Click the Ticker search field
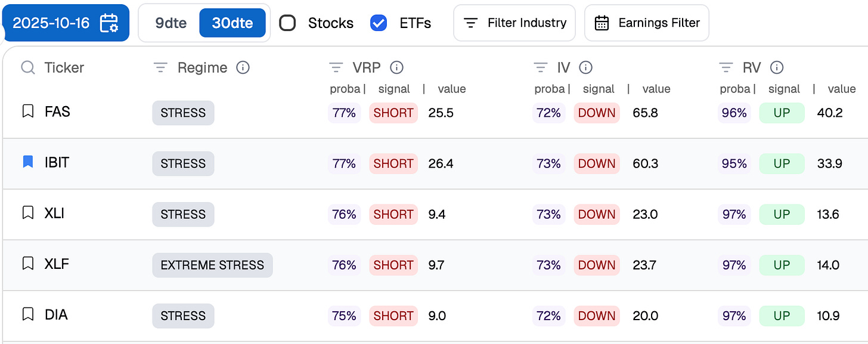Viewport: 868px width, 344px height. click(x=64, y=68)
